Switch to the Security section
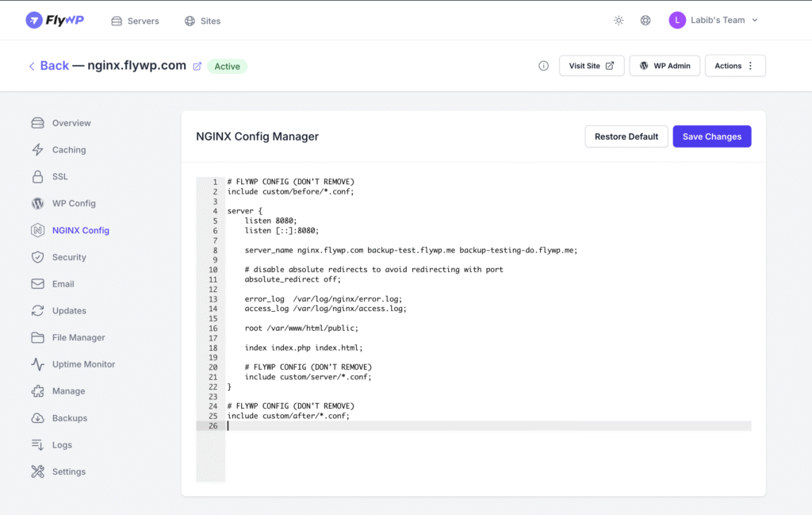812x515 pixels. pos(70,257)
